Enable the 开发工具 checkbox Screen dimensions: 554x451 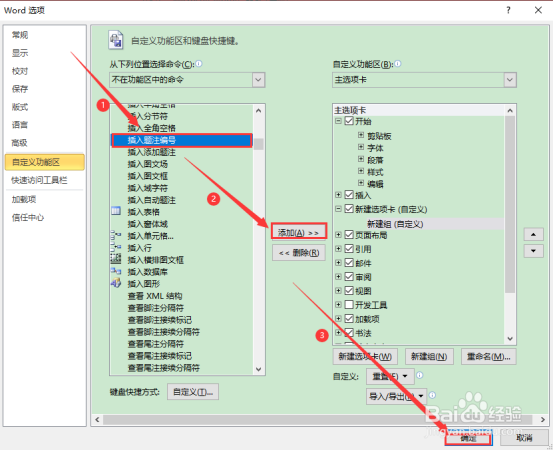[349, 304]
